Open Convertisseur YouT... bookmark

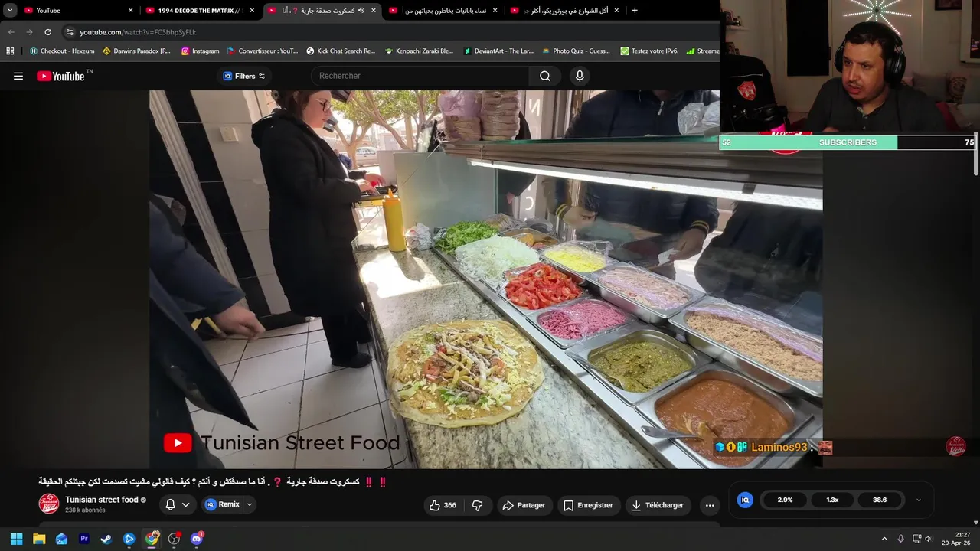[x=263, y=51]
